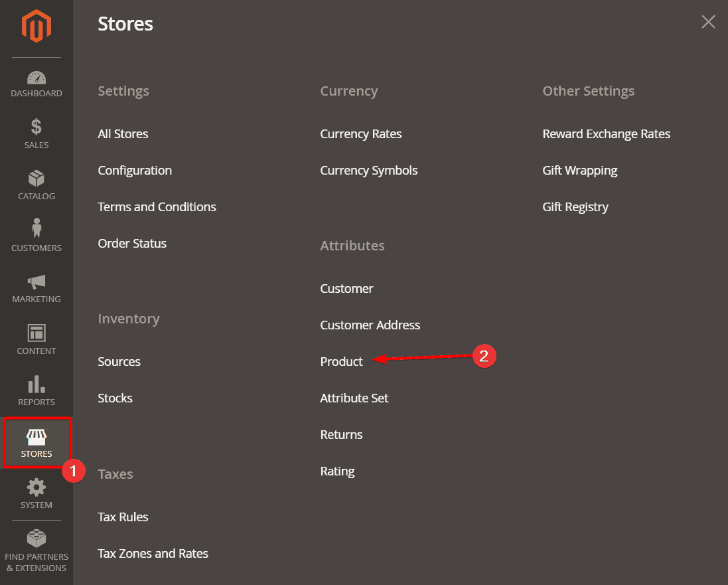
Task: Open Customer Address attributes
Action: tap(370, 325)
